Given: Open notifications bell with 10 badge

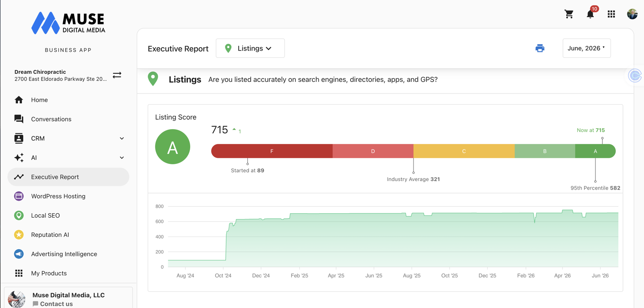Looking at the screenshot, I should click(591, 13).
